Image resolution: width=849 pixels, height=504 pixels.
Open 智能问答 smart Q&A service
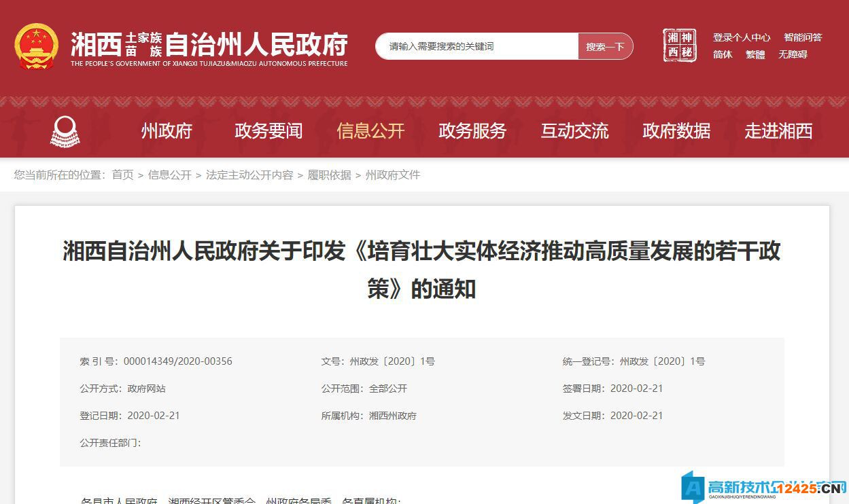(804, 37)
